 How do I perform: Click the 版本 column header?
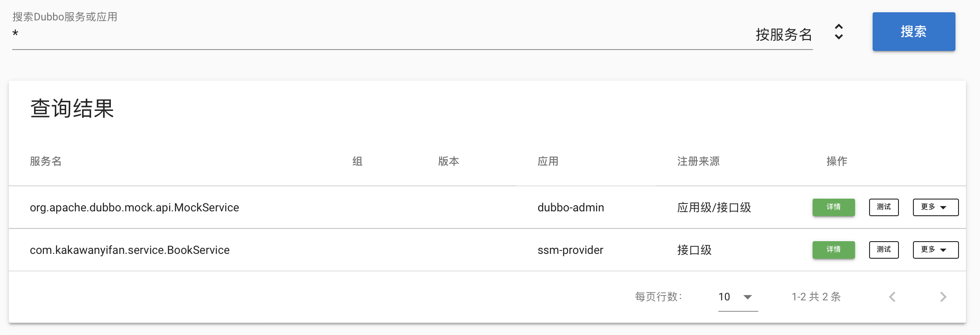(448, 161)
